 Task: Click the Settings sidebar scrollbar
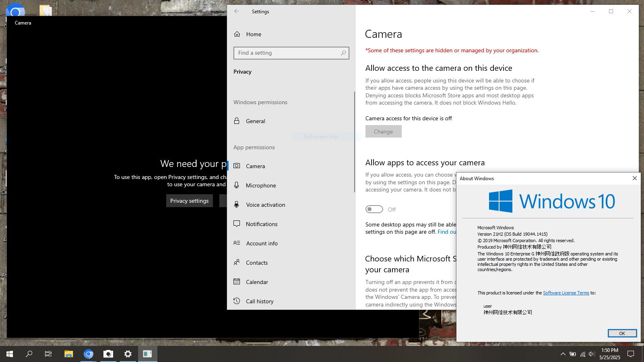click(x=354, y=142)
